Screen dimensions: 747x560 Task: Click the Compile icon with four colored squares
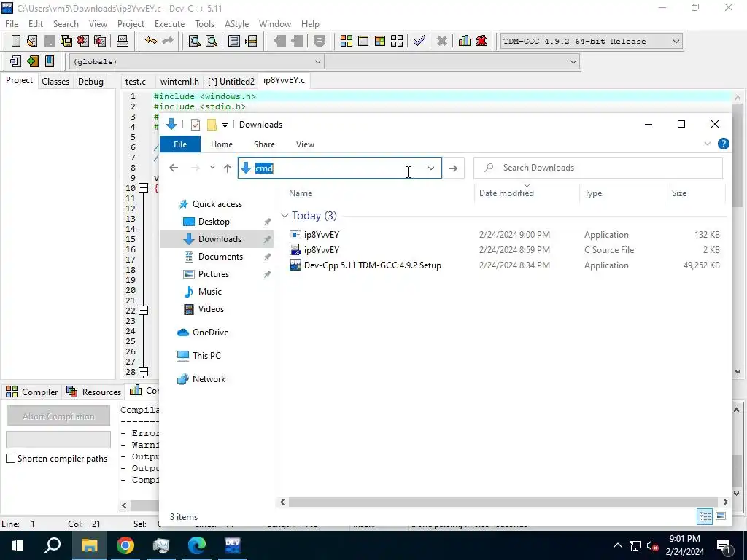pyautogui.click(x=347, y=42)
